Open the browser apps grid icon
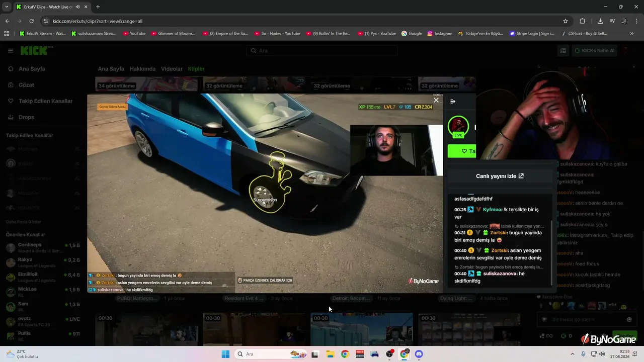The width and height of the screenshot is (644, 362). click(7, 34)
